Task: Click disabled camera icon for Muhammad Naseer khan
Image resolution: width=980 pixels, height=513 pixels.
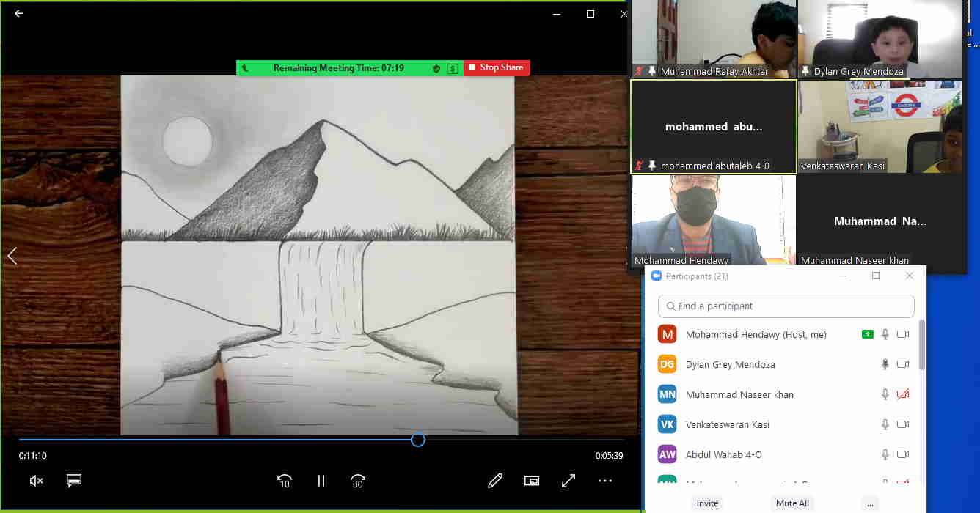Action: tap(903, 394)
